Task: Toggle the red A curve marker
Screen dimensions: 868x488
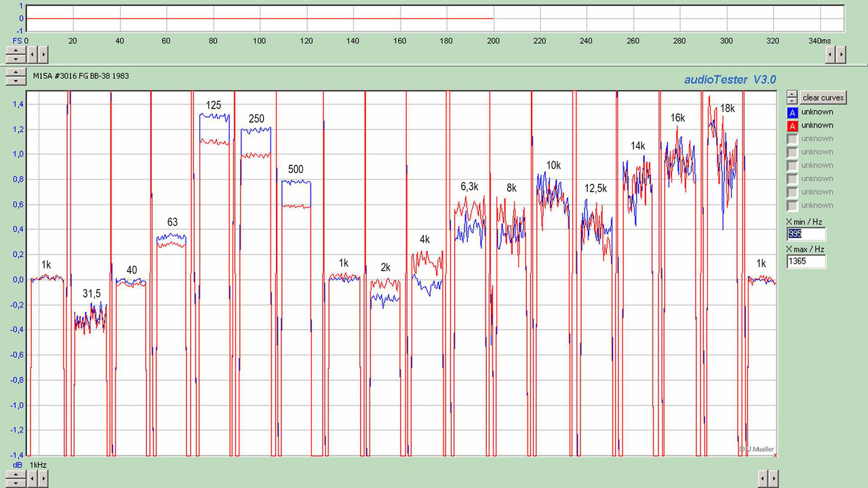Action: (792, 125)
